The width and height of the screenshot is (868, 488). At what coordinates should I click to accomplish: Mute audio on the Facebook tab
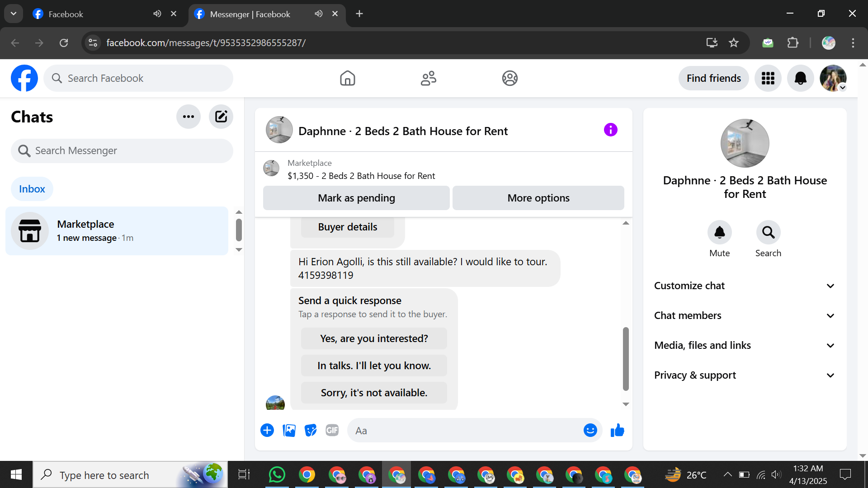pyautogui.click(x=157, y=14)
